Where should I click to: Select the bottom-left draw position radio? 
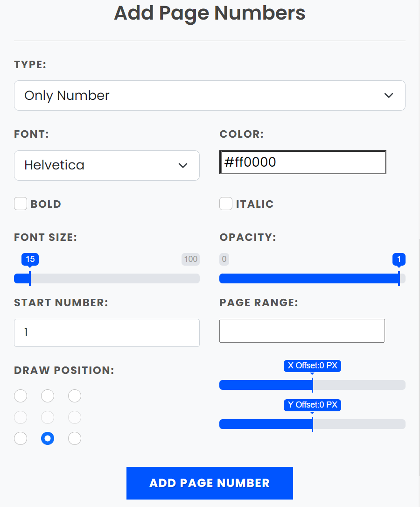(21, 438)
